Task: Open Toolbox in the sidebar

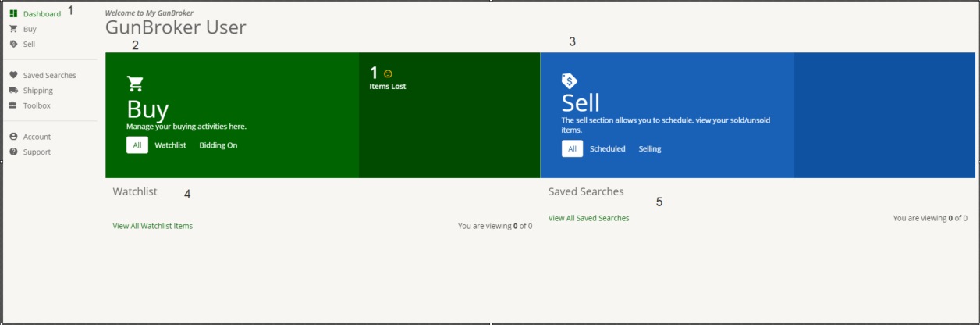Action: [x=37, y=105]
